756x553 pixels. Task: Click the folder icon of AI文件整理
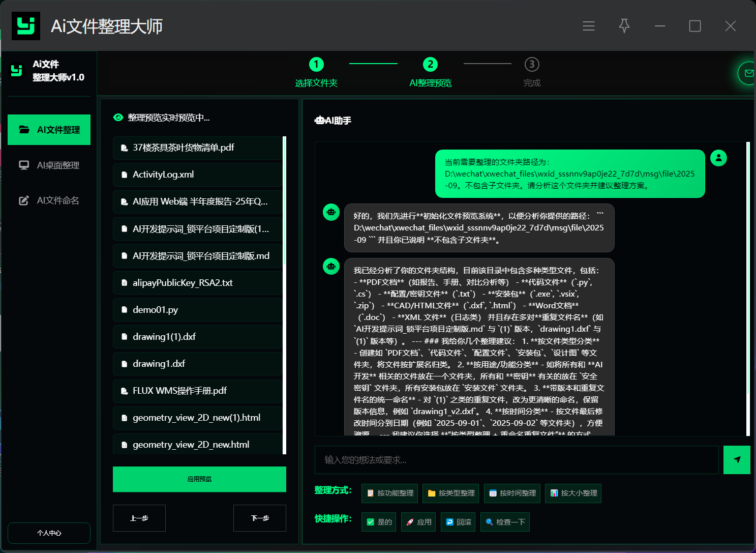(24, 130)
